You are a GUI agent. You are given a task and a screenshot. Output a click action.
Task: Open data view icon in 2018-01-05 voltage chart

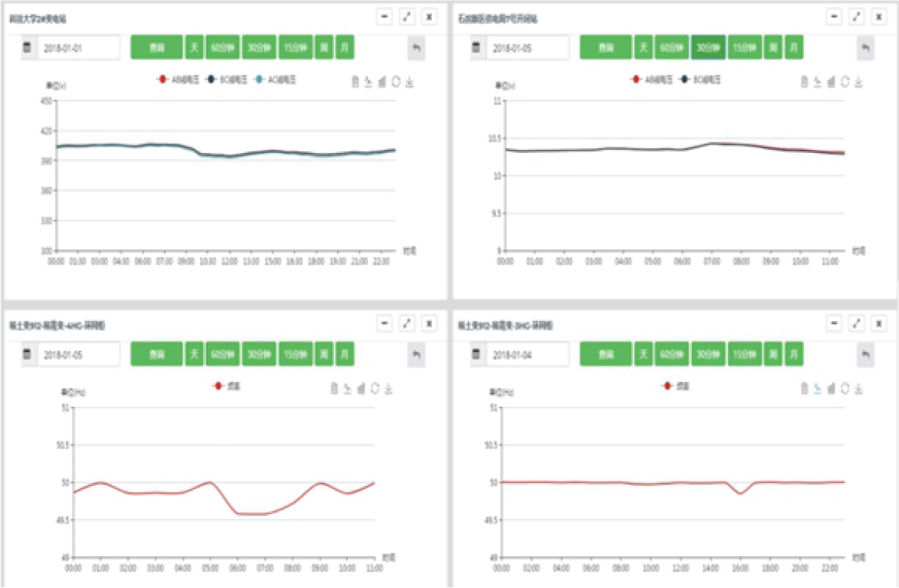click(x=805, y=82)
